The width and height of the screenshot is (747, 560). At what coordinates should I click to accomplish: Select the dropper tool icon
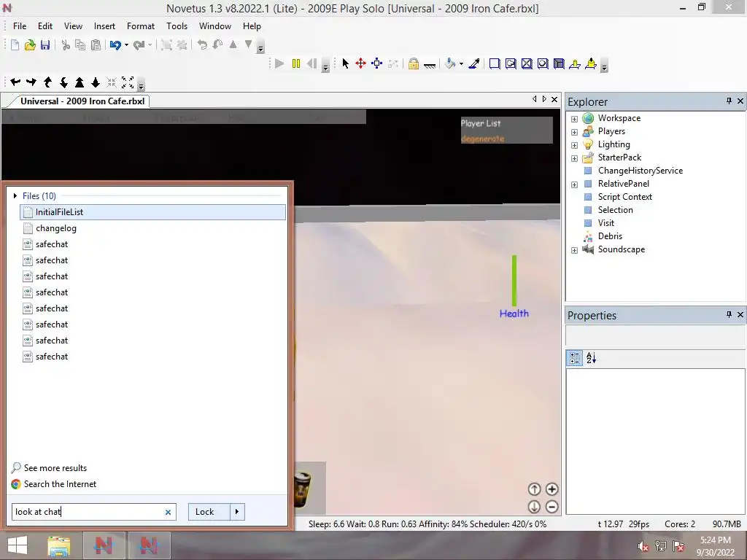(x=474, y=64)
